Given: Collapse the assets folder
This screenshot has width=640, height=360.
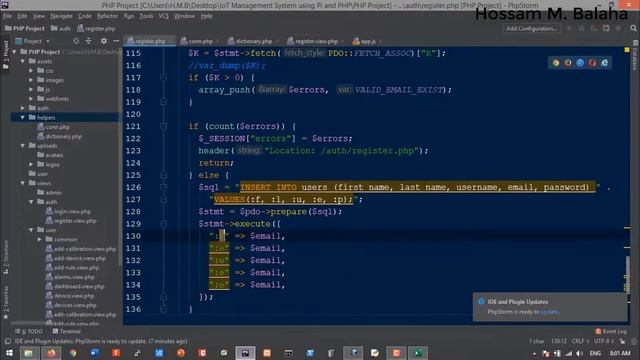Looking at the screenshot, I should 23,61.
